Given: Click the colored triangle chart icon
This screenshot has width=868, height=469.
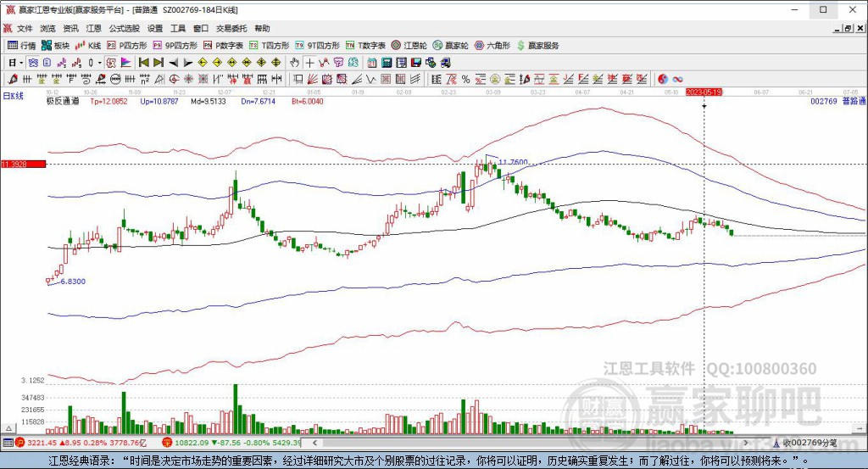Looking at the screenshot, I should coord(125,63).
